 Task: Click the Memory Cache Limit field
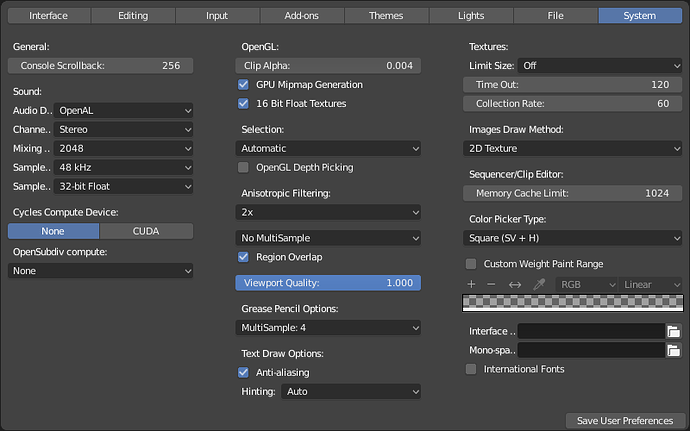tap(573, 193)
